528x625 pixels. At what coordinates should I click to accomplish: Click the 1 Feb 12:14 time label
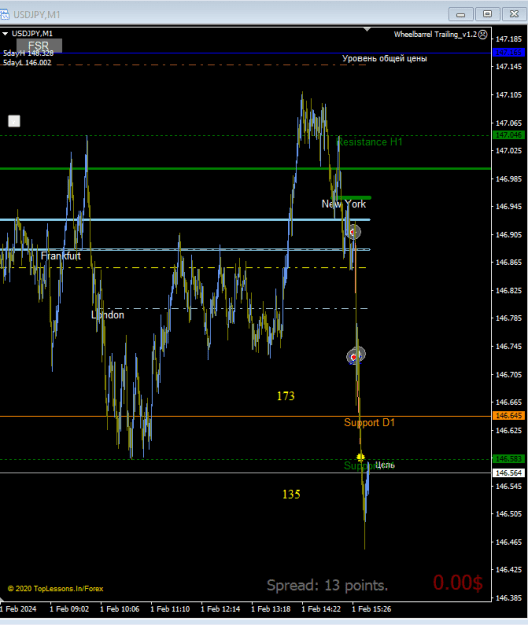click(220, 609)
